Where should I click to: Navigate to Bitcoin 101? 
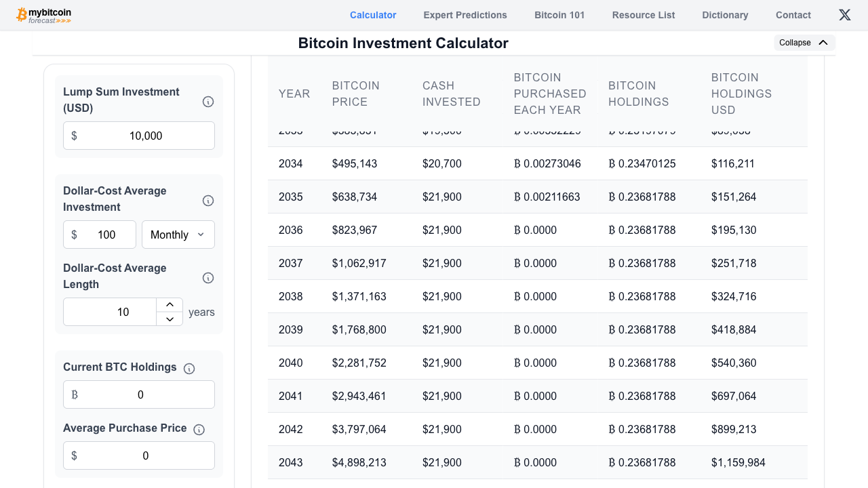coord(559,15)
